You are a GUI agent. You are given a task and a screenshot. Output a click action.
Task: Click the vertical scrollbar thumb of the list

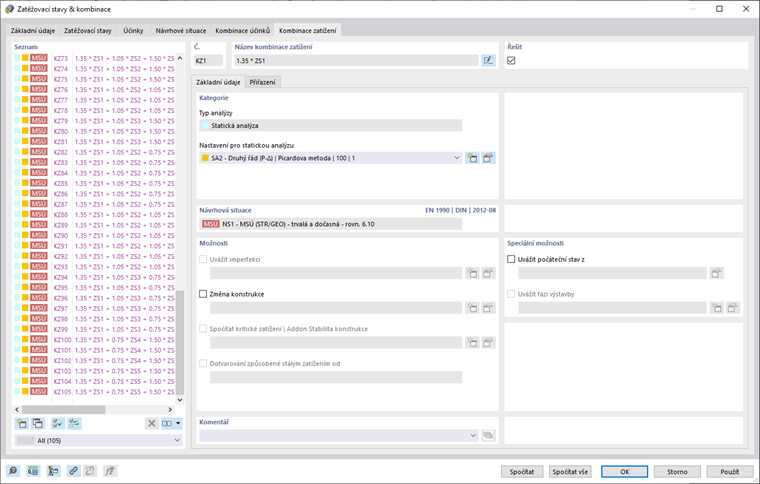[x=180, y=342]
